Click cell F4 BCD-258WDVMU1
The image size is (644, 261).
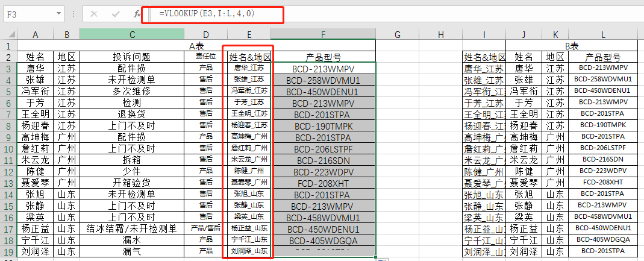pos(324,80)
